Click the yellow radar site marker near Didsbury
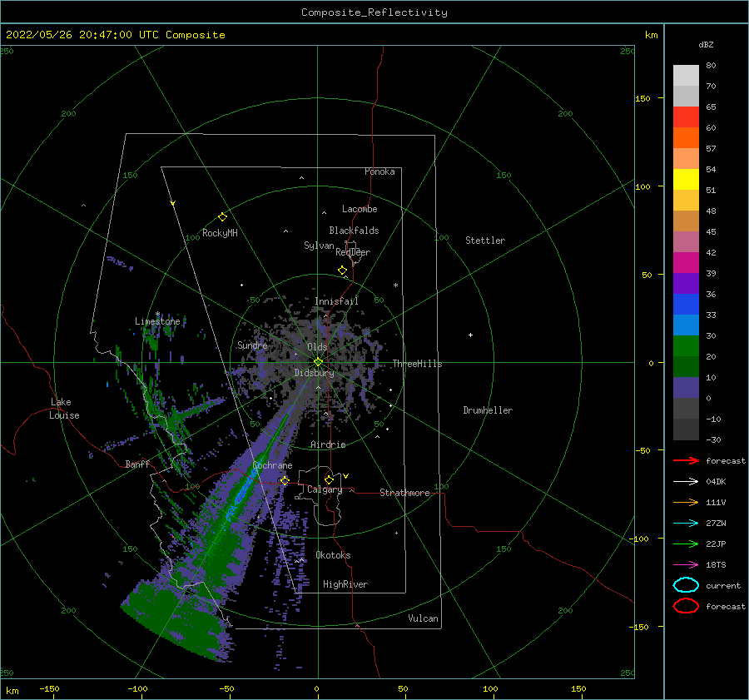 [318, 362]
